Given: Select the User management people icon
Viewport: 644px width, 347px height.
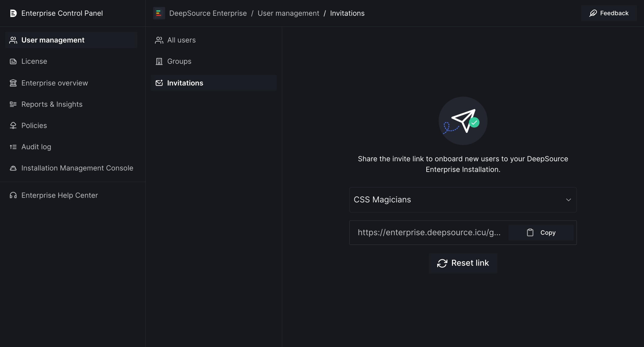Looking at the screenshot, I should tap(13, 40).
